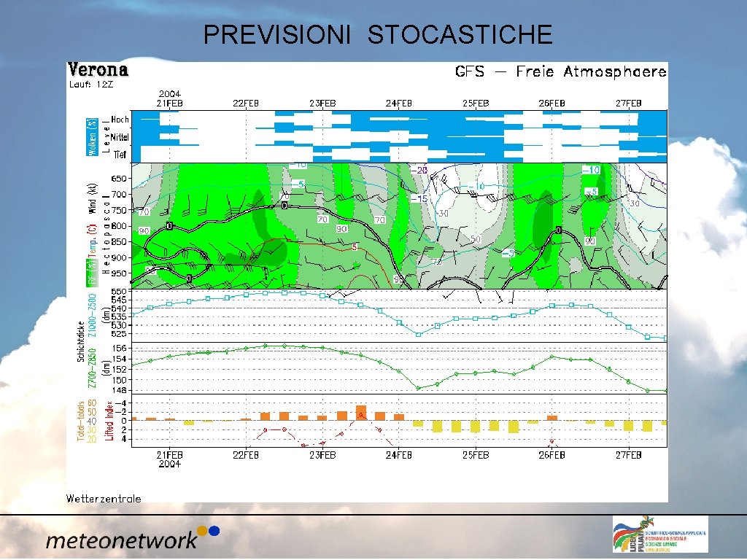
Task: Click the cyan 'Z1000-Z500' series label
Action: 92,315
